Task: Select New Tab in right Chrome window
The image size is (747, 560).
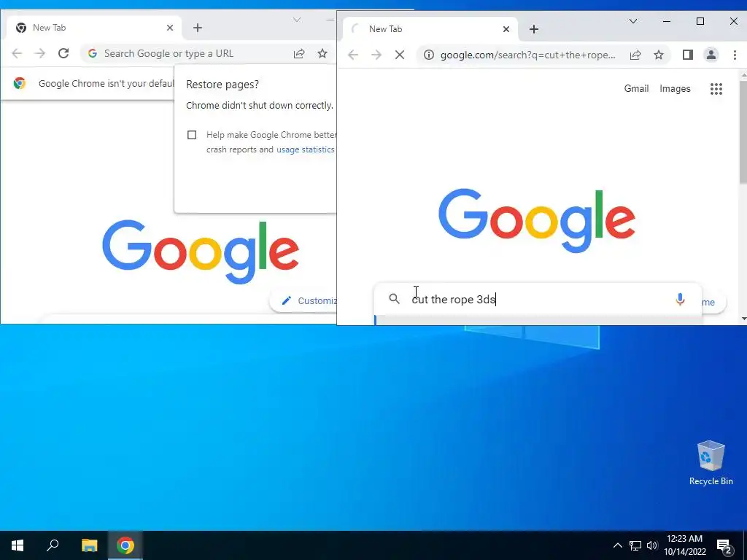Action: point(430,29)
